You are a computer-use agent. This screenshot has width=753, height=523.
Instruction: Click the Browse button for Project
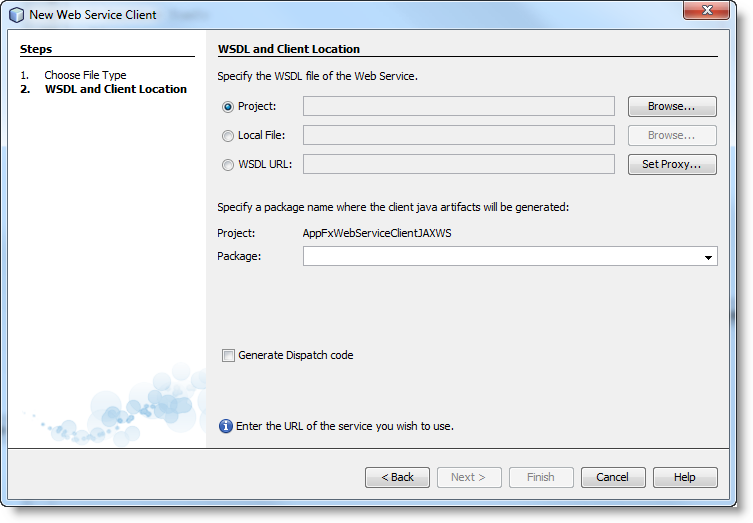[x=672, y=107]
